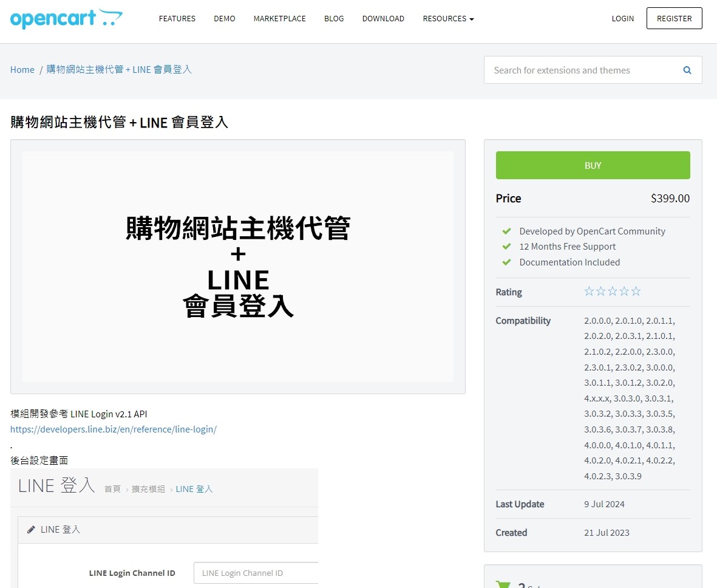The width and height of the screenshot is (717, 588).
Task: Click the Login link
Action: [623, 19]
